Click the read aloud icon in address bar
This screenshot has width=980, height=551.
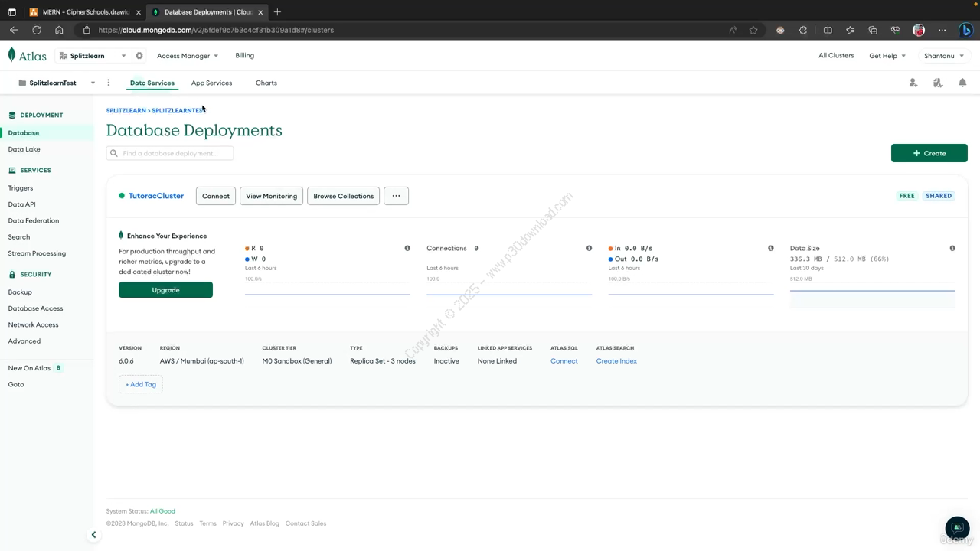pyautogui.click(x=733, y=30)
